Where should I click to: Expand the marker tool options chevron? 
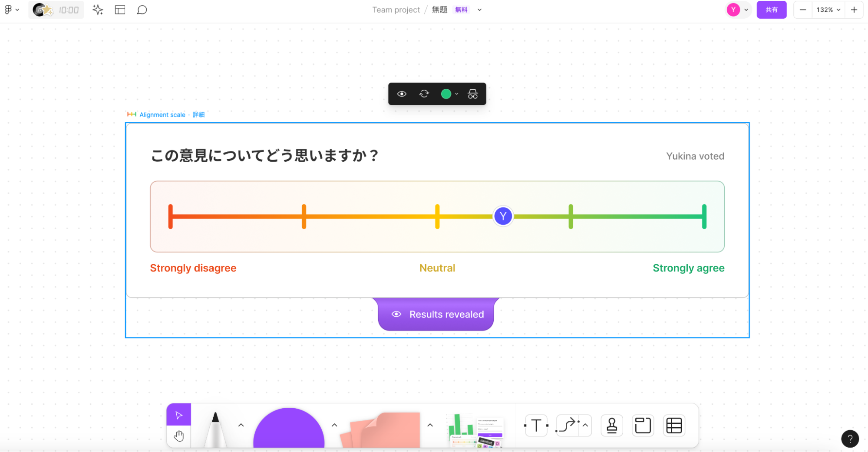[x=241, y=425]
